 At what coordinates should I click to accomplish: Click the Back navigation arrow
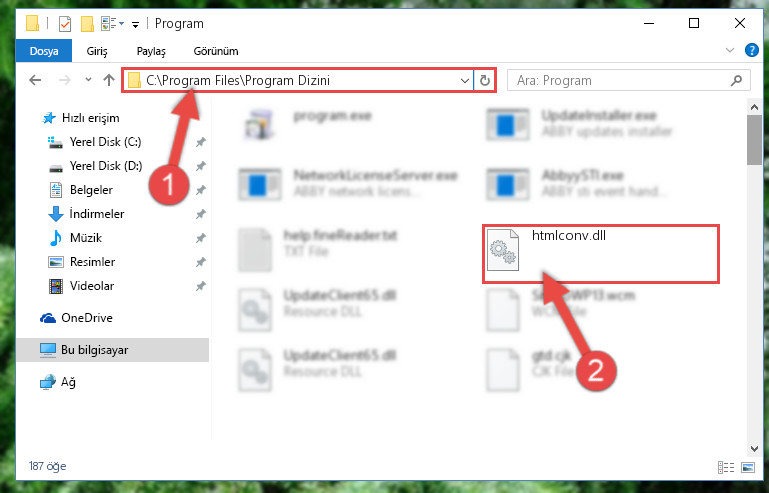point(35,80)
